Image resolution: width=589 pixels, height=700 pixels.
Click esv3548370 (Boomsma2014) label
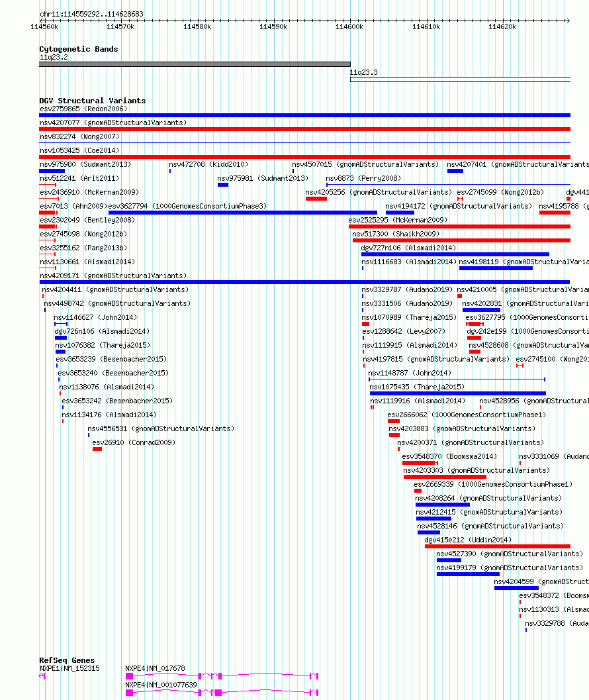pos(449,456)
